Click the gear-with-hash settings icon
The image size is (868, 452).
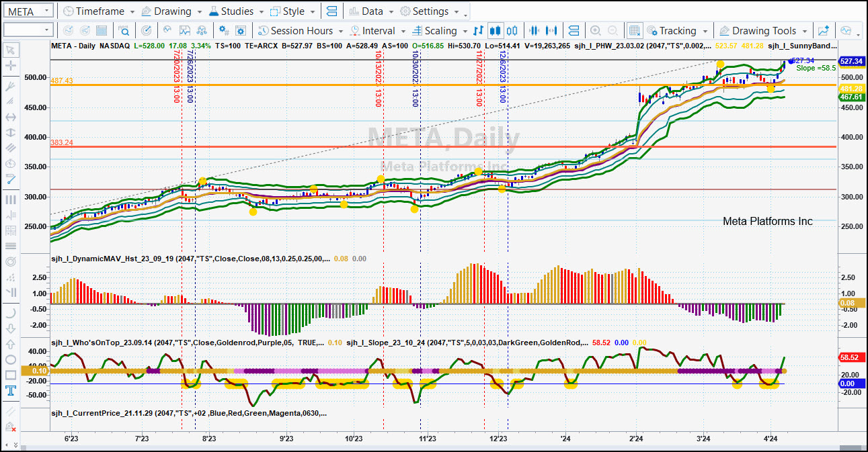point(223,31)
